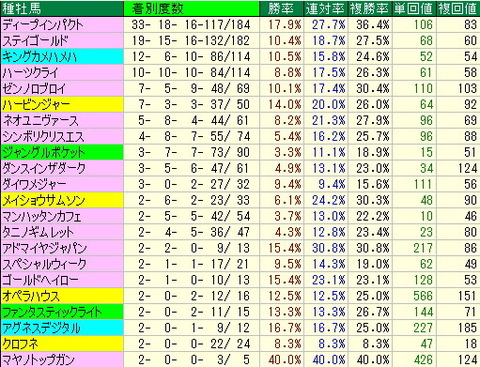This screenshot has height=367, width=480.
Task: Click 単回値 144 in ファンタスティックライト row
Action: (423, 312)
